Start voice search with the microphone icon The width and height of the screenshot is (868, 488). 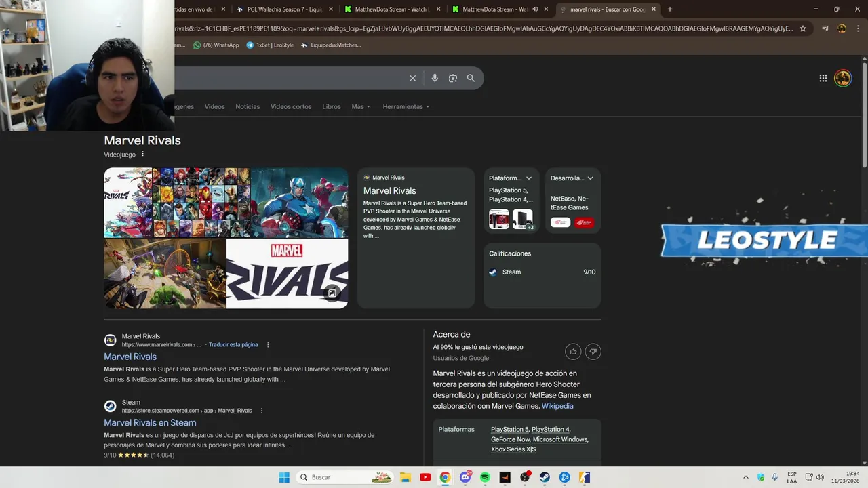[435, 78]
